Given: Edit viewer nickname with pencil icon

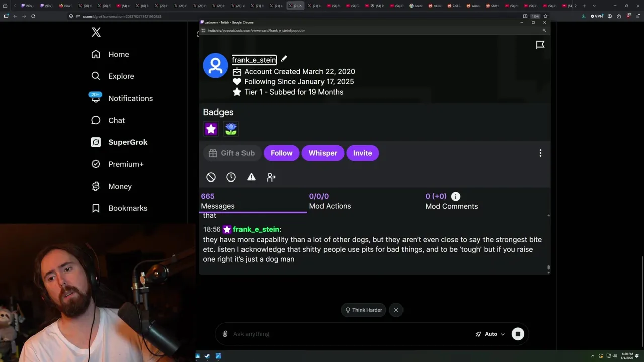Looking at the screenshot, I should click(x=284, y=59).
